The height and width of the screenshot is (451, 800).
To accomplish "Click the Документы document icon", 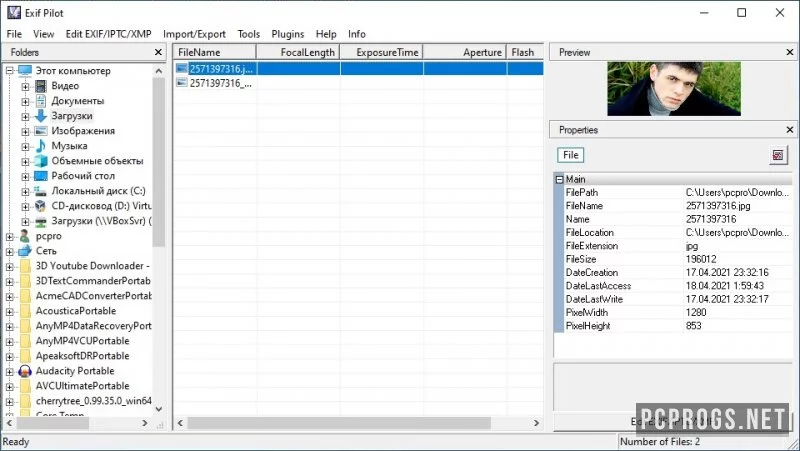I will pos(41,101).
